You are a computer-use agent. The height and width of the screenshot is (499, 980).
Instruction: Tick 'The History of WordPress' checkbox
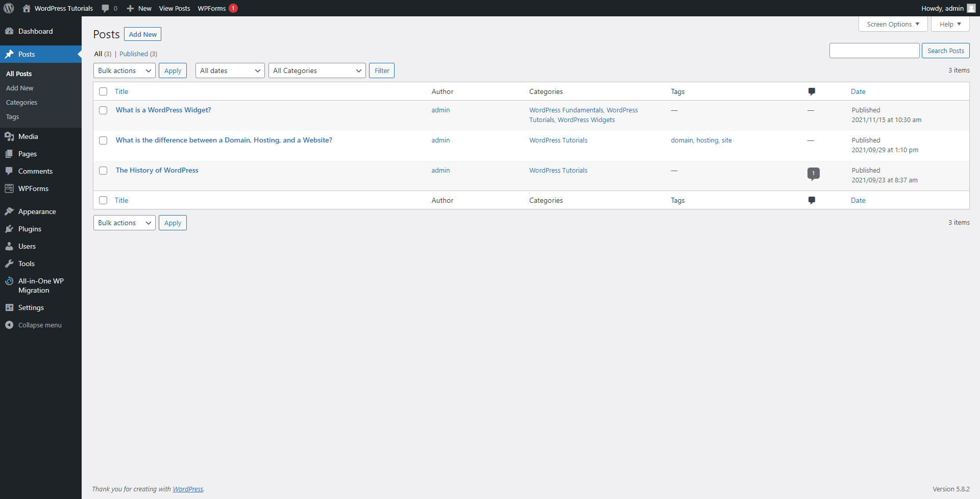point(103,171)
